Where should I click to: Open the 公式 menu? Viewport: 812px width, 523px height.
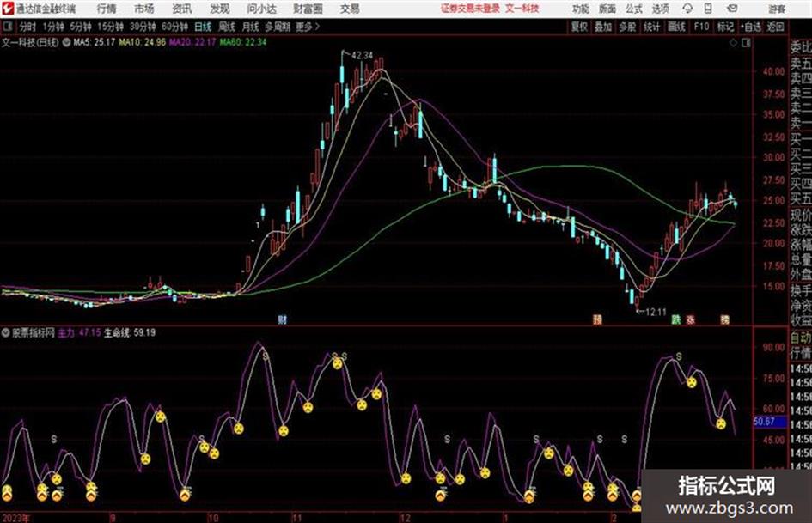tap(634, 9)
